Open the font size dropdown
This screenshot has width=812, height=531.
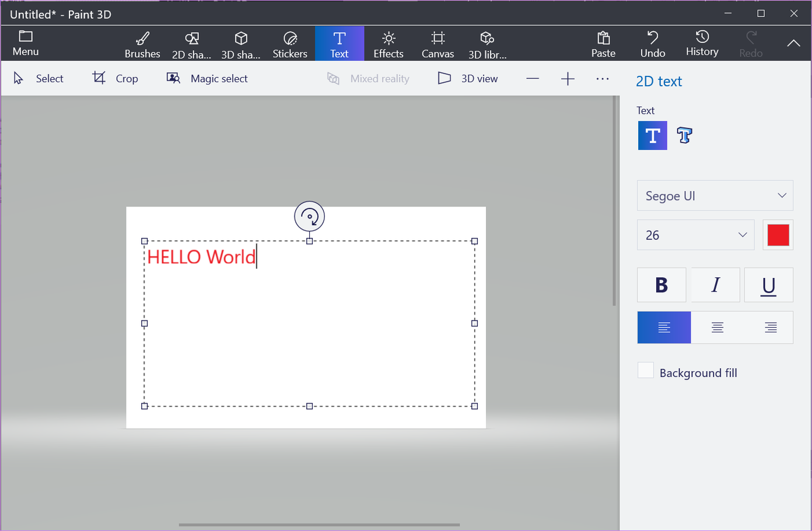tap(695, 235)
